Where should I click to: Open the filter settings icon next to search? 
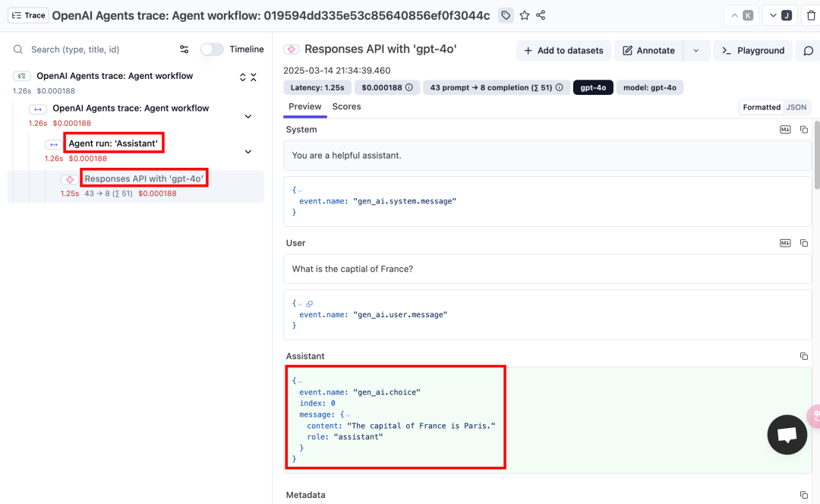pyautogui.click(x=184, y=49)
